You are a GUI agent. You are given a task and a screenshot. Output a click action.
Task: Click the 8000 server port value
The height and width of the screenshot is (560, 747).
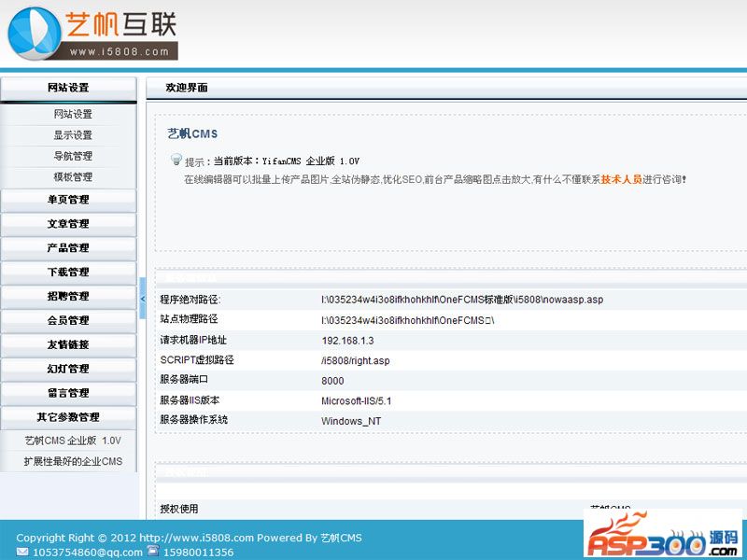point(332,381)
